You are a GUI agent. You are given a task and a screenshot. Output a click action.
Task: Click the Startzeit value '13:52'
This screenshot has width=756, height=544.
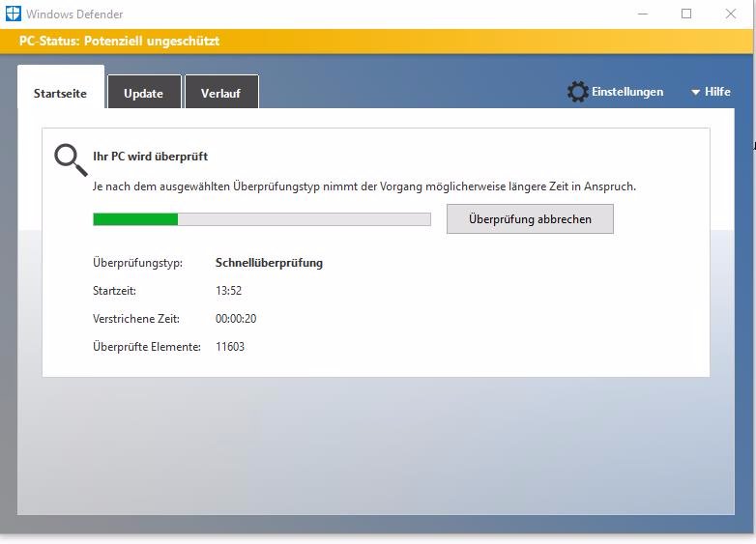pyautogui.click(x=228, y=291)
